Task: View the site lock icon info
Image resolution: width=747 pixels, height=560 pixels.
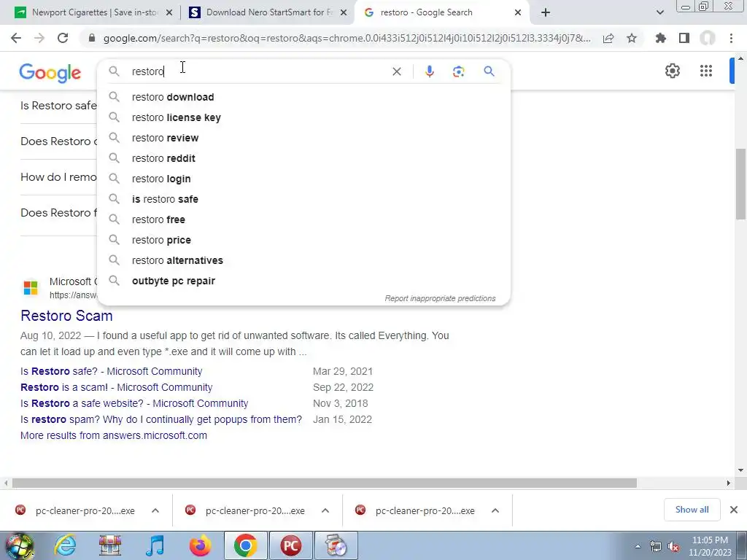Action: click(92, 38)
